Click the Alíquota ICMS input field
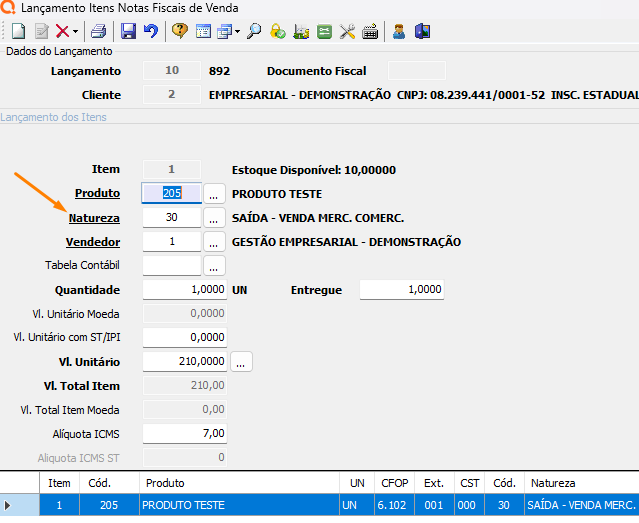The image size is (639, 523). pyautogui.click(x=184, y=433)
